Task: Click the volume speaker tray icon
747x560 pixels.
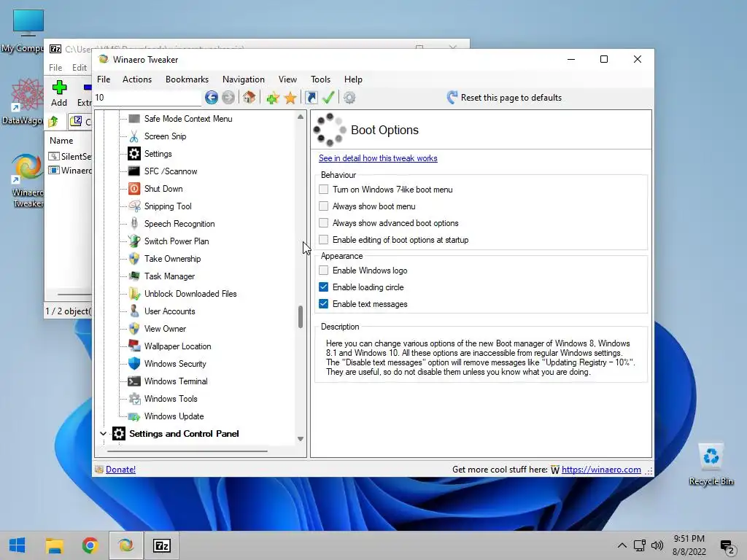Action: [x=657, y=545]
